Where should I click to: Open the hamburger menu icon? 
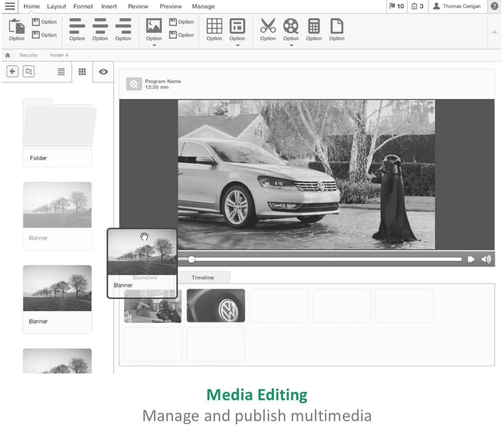coord(10,6)
